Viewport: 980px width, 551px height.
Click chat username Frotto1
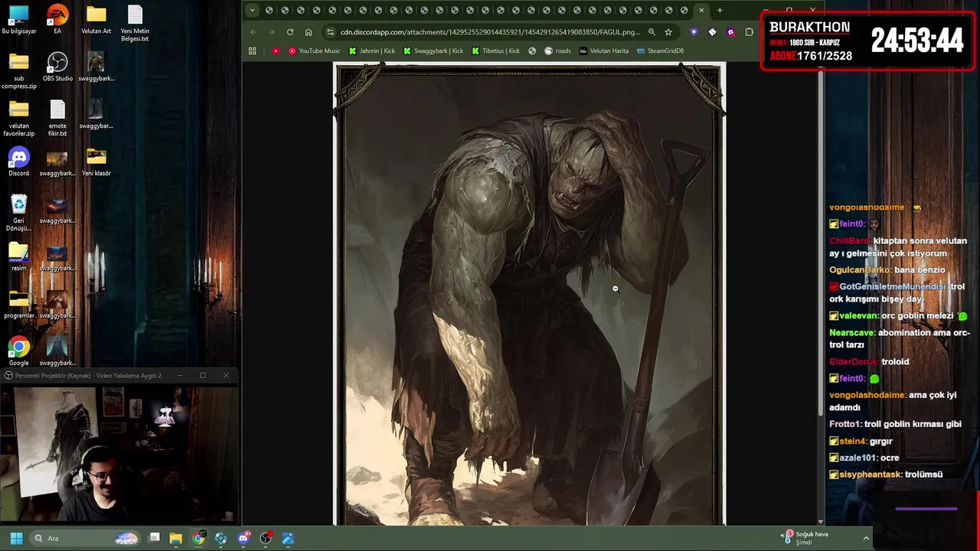844,424
